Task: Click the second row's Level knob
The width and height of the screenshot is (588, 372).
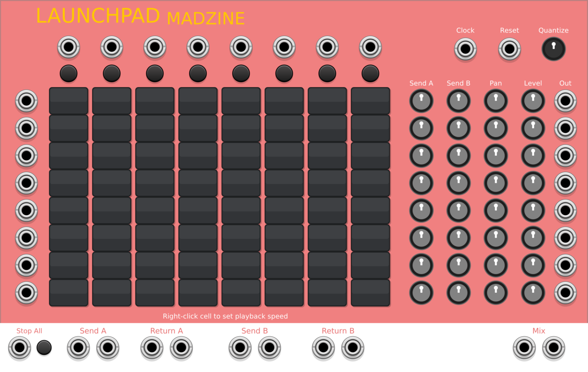Action: (533, 128)
